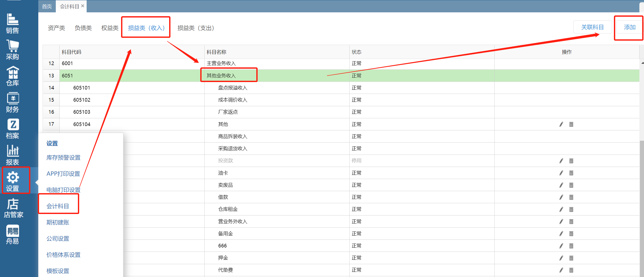Switch to the 负债类 category tab
644x277 pixels.
click(83, 28)
